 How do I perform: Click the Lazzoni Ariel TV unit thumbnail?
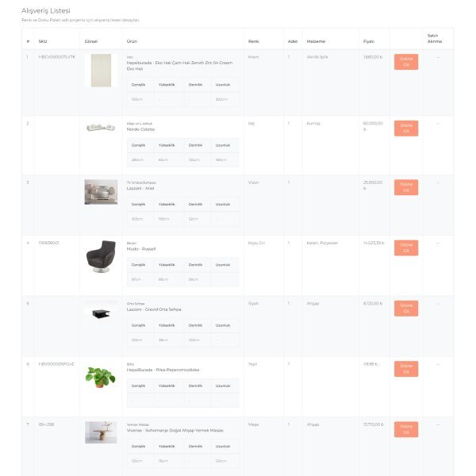(101, 192)
